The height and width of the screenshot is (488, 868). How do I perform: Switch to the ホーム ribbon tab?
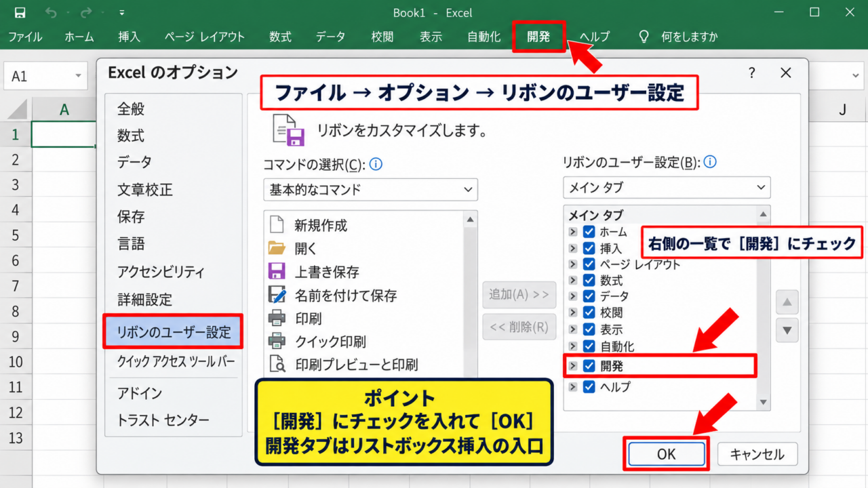click(x=79, y=37)
